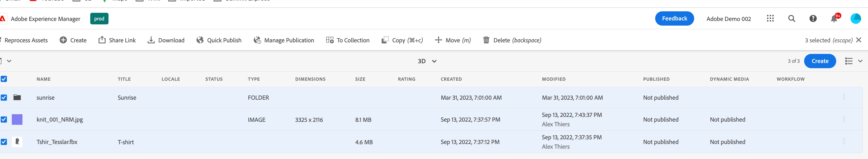Screen dimensions: 868x159
Task: Deselect knit_001_NRM.jpg checkbox
Action: click(x=4, y=119)
